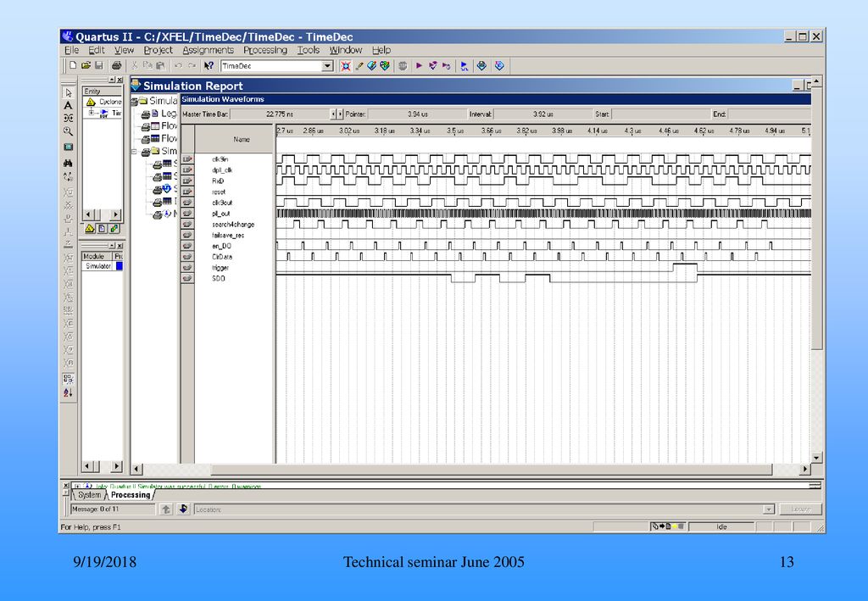Click the search4change signal name

233,225
